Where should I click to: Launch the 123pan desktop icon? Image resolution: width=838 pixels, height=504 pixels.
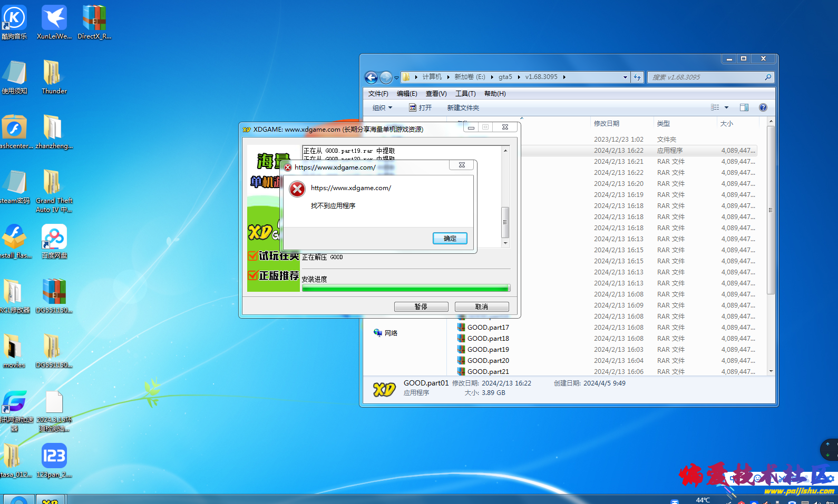(x=54, y=460)
